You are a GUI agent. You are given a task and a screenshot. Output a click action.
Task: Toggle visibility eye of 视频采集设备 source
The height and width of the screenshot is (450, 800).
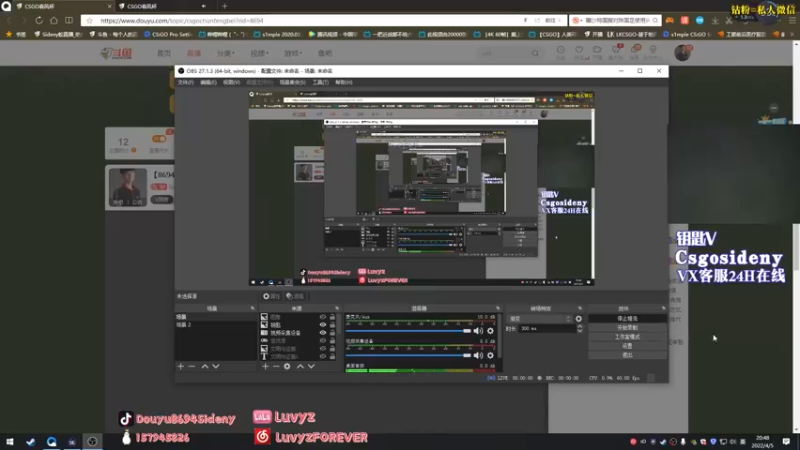pyautogui.click(x=322, y=333)
